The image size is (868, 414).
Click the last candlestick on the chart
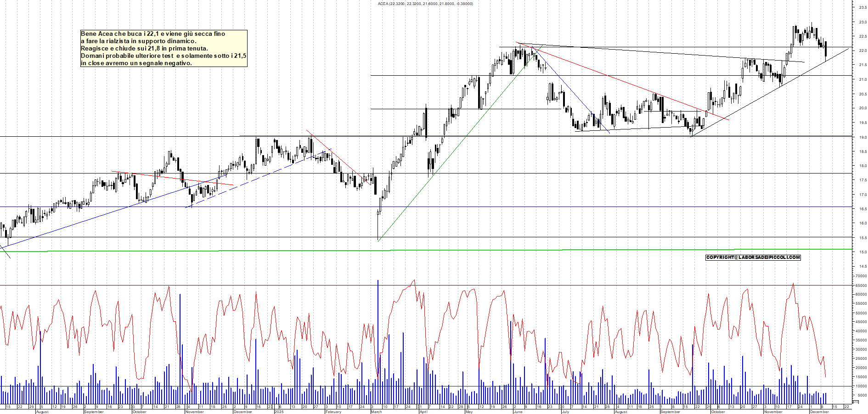pos(826,50)
